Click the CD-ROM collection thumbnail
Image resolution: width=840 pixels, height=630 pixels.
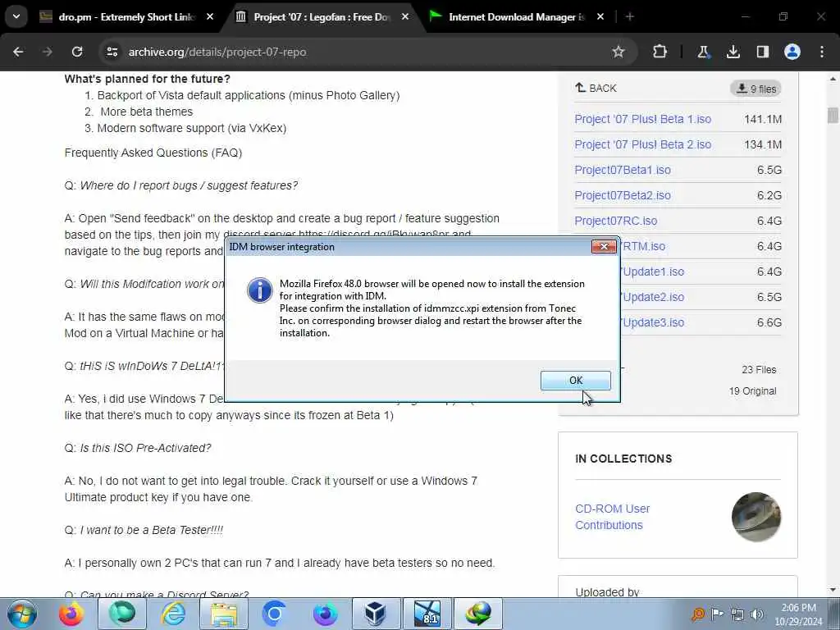coord(756,517)
